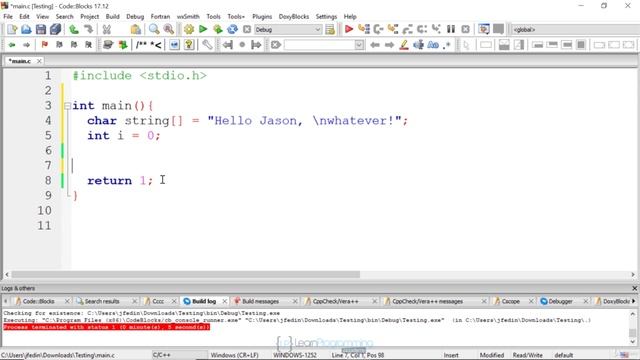The image size is (640, 360).
Task: Click the WINDOWS-1252 encoding status entry
Action: pos(295,355)
